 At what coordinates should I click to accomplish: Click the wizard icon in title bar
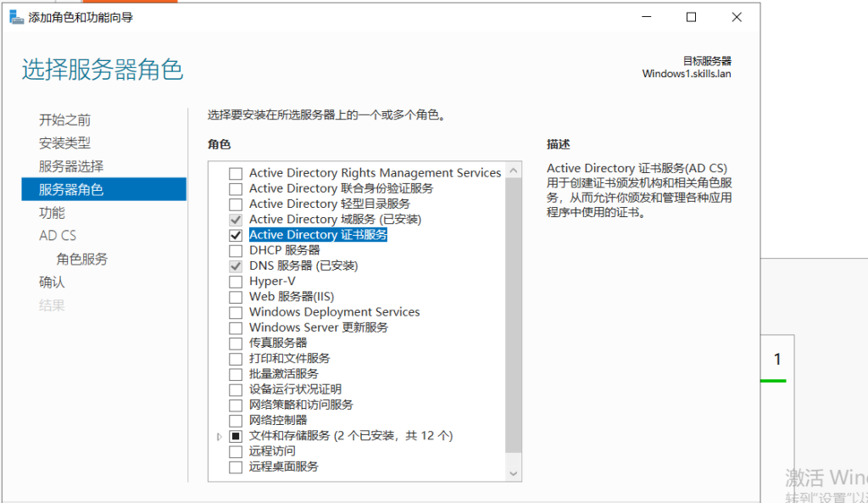pos(16,17)
